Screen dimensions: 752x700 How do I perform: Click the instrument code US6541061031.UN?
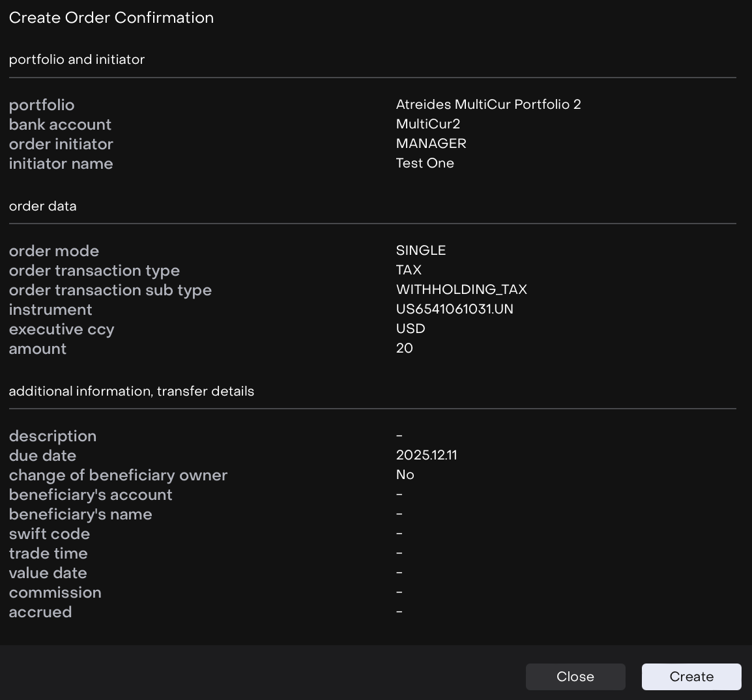[x=454, y=309]
